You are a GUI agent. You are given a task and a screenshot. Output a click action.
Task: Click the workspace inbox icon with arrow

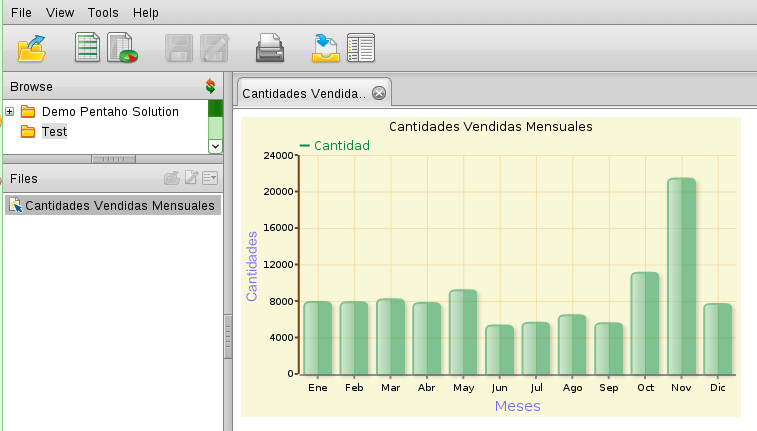pos(325,48)
